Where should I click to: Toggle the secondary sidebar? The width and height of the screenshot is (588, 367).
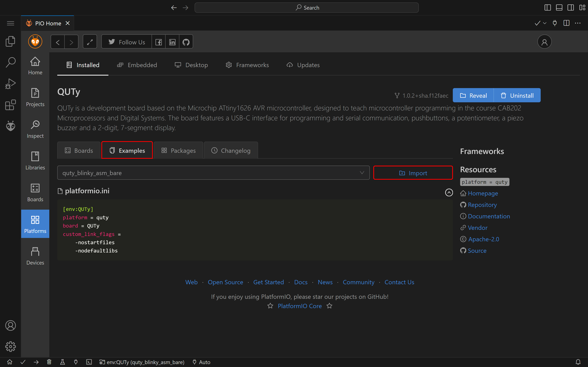[571, 7]
